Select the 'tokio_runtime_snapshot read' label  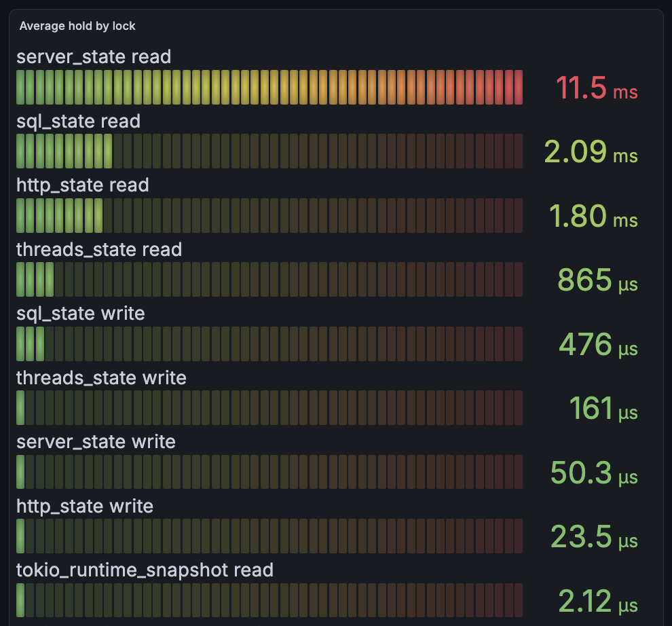tap(145, 570)
